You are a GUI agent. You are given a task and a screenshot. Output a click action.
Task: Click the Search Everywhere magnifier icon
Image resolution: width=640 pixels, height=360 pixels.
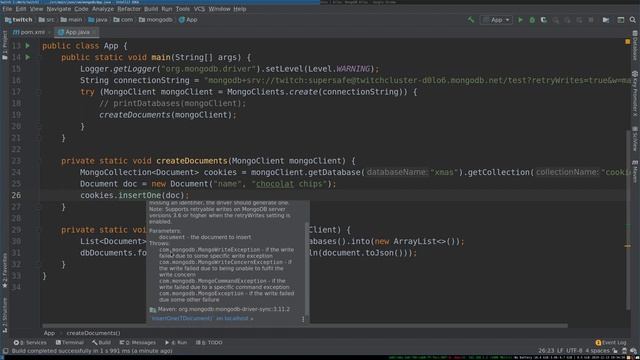pyautogui.click(x=633, y=20)
